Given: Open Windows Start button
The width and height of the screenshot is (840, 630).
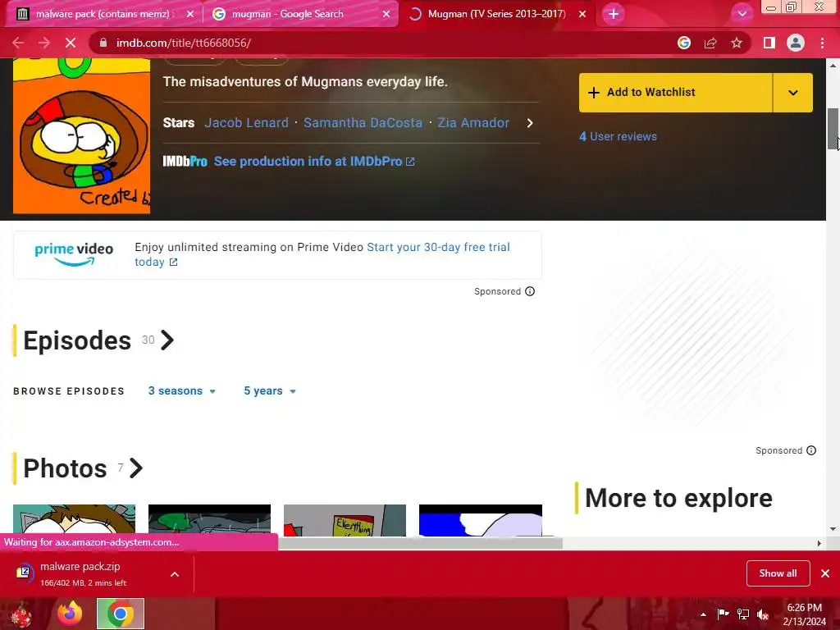Looking at the screenshot, I should tap(21, 614).
